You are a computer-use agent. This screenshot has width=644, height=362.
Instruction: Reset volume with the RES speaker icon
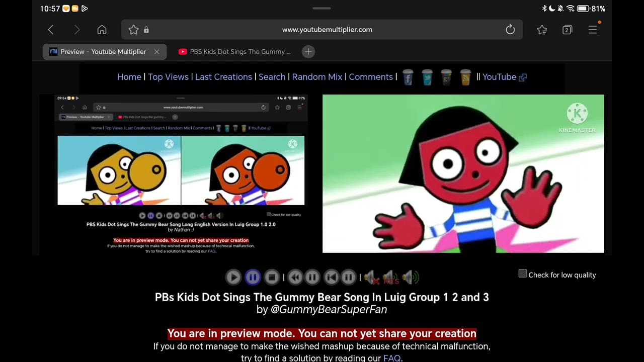[391, 277]
